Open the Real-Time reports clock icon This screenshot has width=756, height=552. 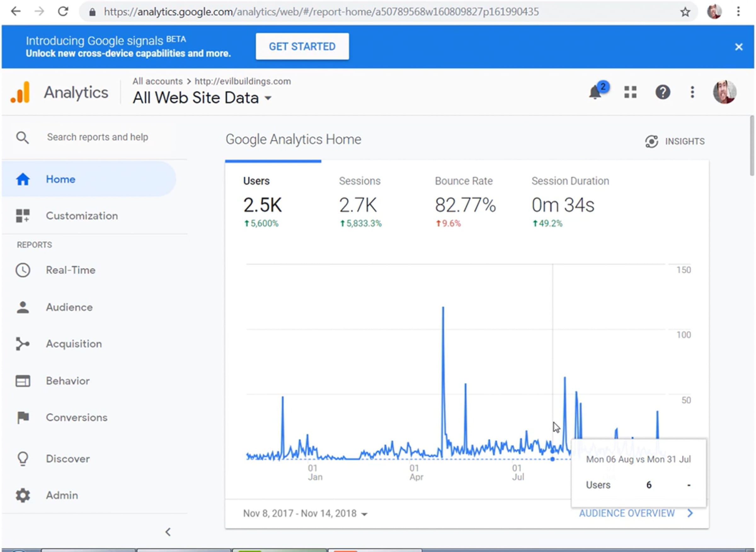click(23, 270)
